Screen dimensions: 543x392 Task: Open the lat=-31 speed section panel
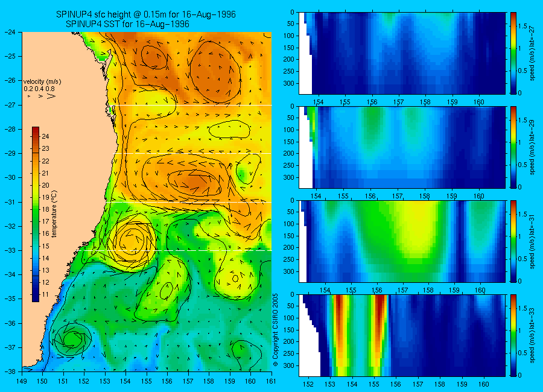402,241
